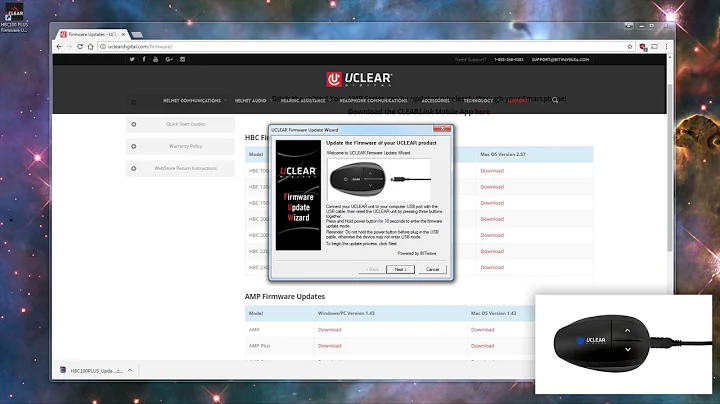
Task: Reload the firmware page
Action: click(x=80, y=47)
